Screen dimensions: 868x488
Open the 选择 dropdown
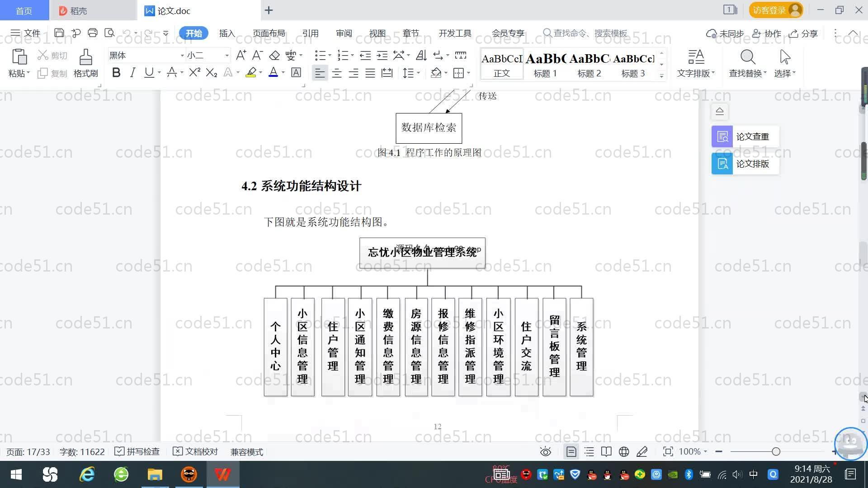click(785, 73)
